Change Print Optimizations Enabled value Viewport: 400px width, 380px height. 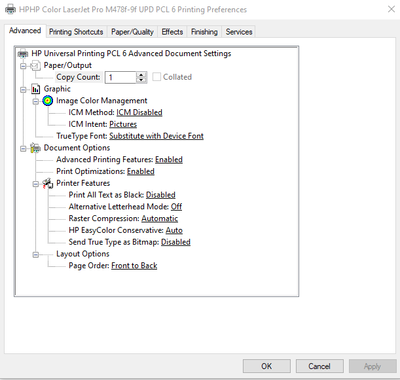point(141,171)
